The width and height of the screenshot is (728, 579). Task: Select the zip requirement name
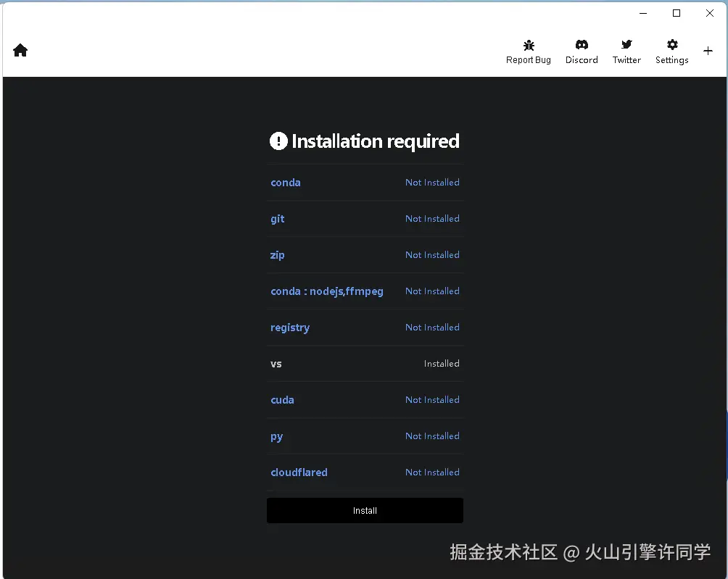tap(277, 255)
